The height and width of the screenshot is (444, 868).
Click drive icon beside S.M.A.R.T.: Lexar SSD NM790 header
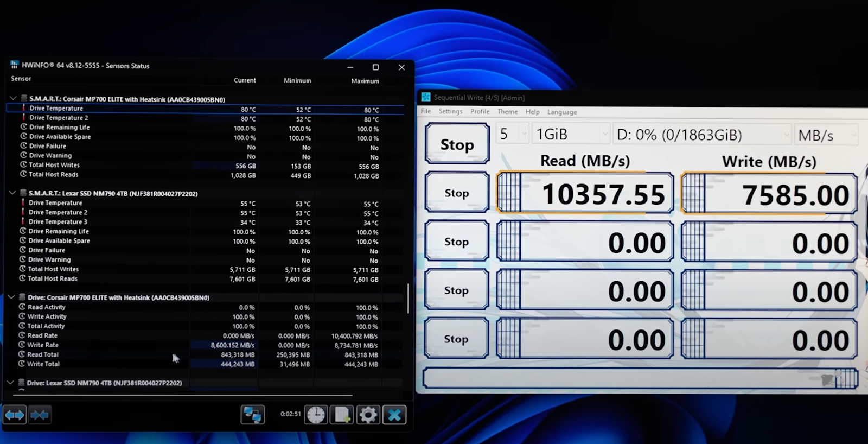[23, 193]
